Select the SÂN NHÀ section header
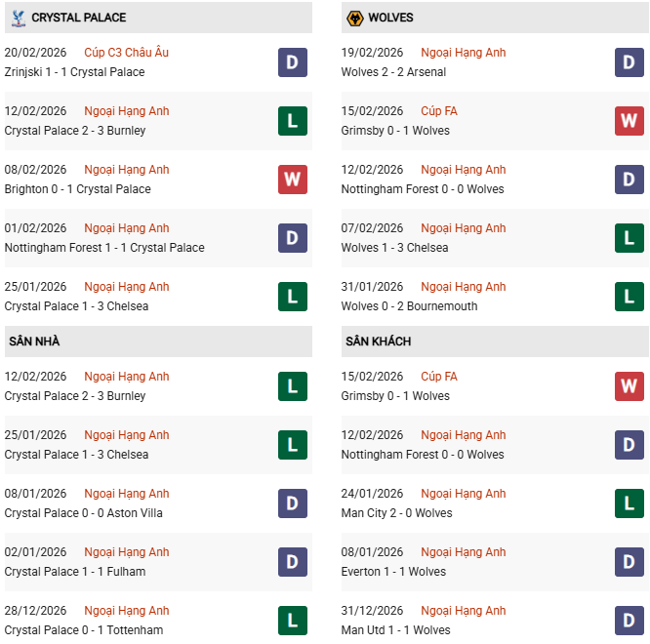The image size is (650, 644). (x=35, y=342)
